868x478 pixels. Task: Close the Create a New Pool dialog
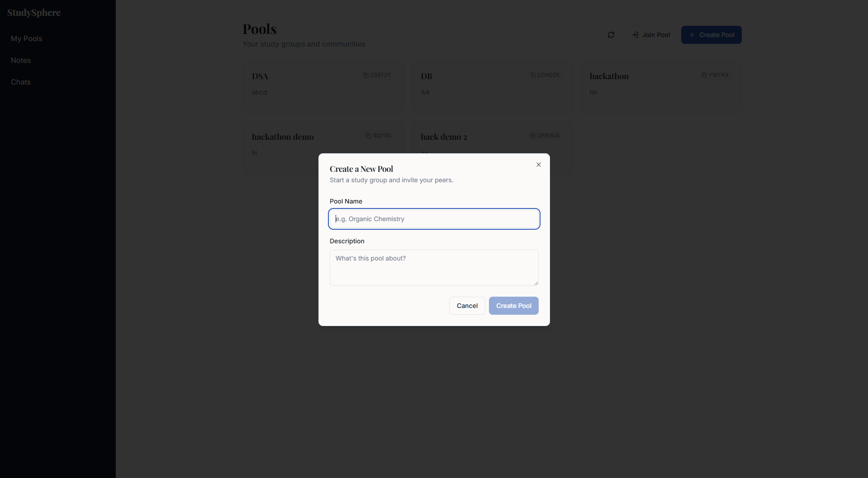539,165
